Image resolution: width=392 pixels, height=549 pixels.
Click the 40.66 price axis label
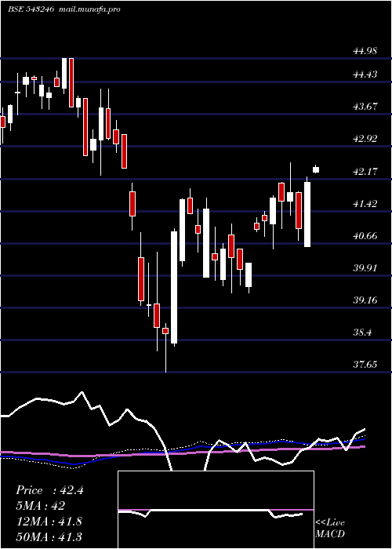365,235
